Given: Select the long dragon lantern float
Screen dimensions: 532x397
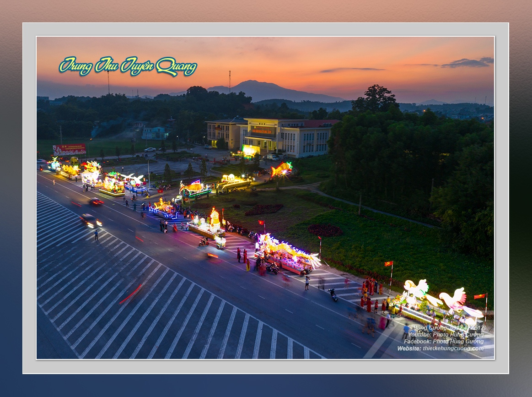Looking at the screenshot, I should pos(287,253).
